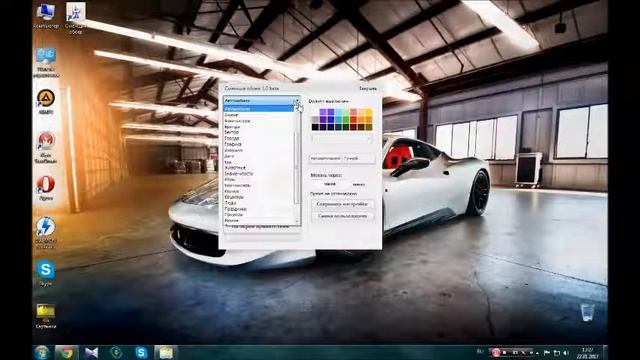Open the wallpaper changer desktop shortcut
The height and width of the screenshot is (360, 640).
[x=76, y=18]
